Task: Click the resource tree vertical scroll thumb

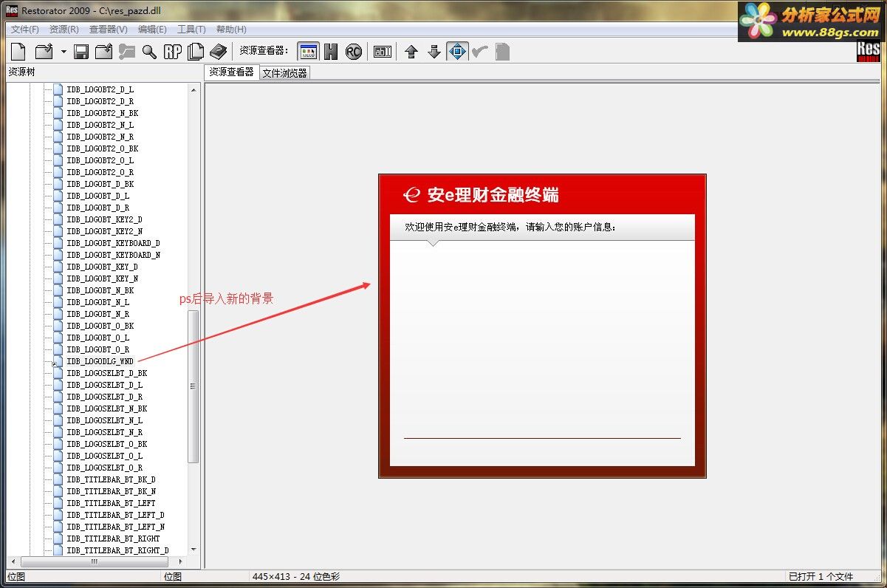Action: pos(194,386)
